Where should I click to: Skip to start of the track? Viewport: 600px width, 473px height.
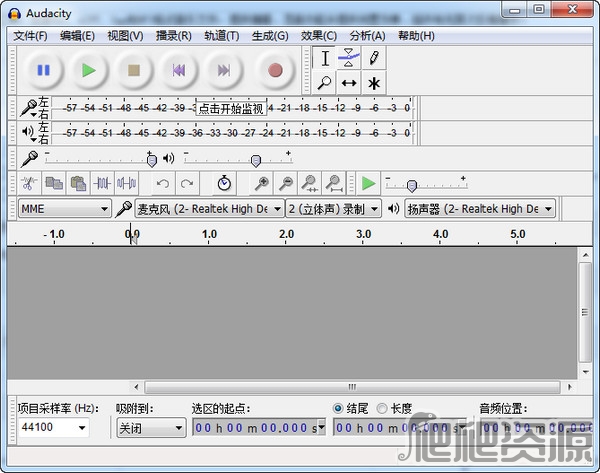pyautogui.click(x=179, y=70)
